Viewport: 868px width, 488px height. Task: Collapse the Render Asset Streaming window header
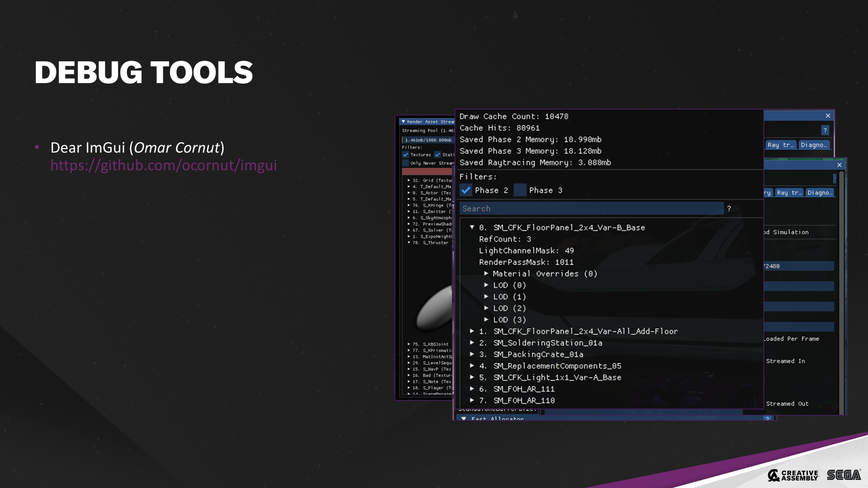[403, 121]
